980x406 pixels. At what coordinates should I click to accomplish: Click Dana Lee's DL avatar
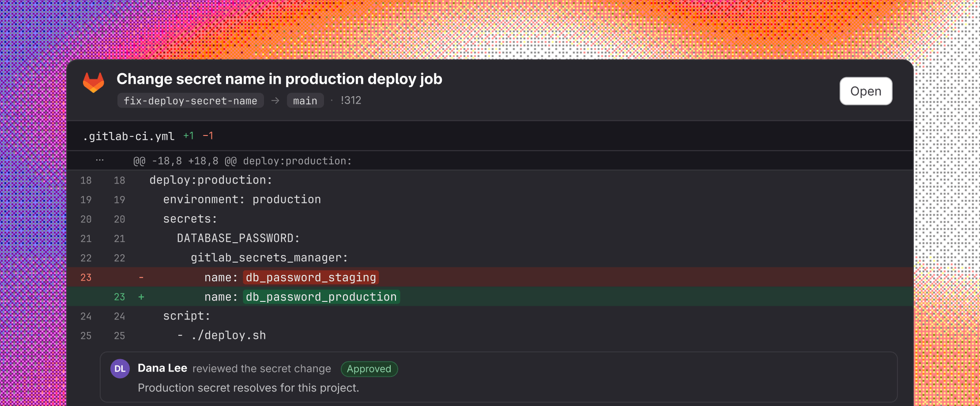[120, 369]
